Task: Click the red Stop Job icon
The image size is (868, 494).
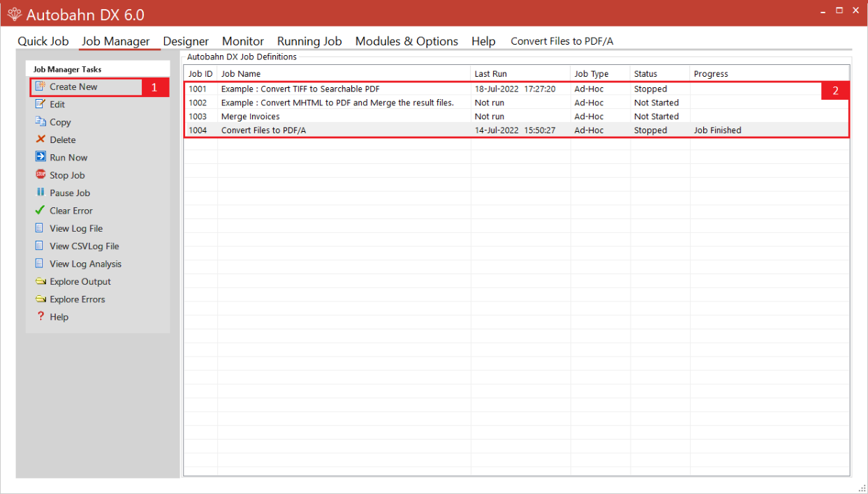Action: coord(41,175)
